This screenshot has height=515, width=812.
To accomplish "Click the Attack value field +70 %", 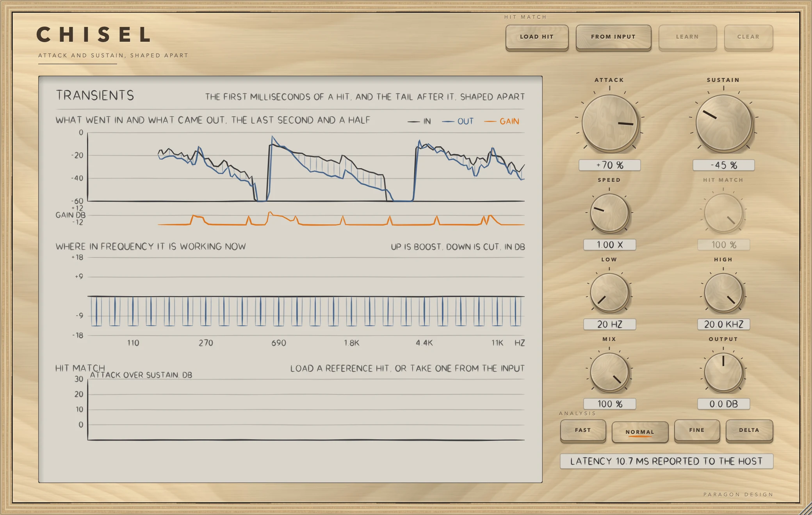I will coord(609,165).
